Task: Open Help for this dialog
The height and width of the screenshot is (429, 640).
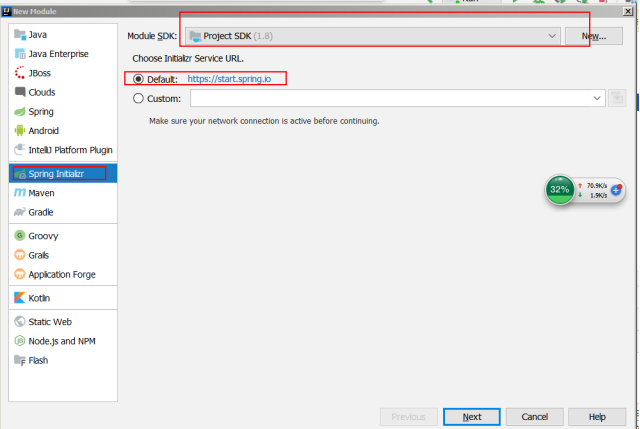Action: (x=597, y=417)
